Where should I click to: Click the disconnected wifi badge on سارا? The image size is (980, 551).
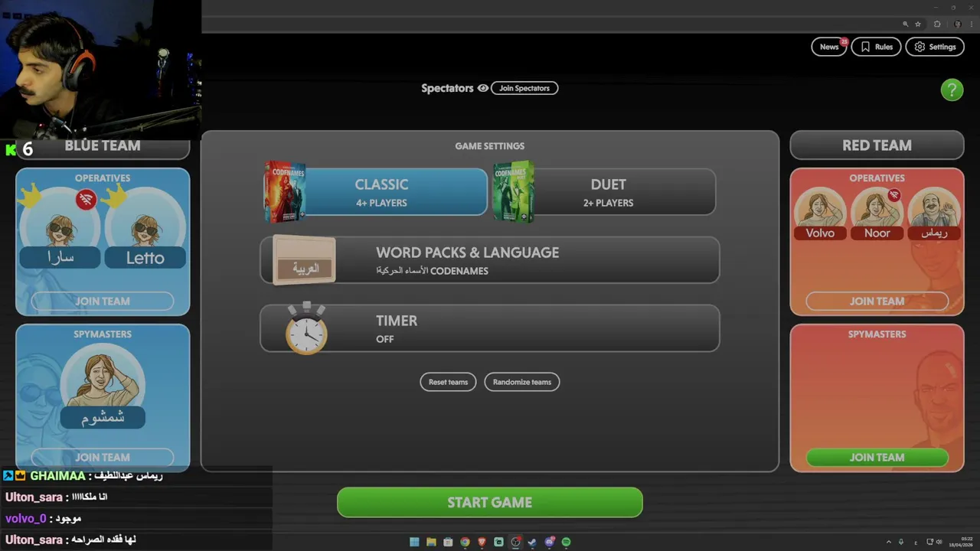(x=86, y=200)
